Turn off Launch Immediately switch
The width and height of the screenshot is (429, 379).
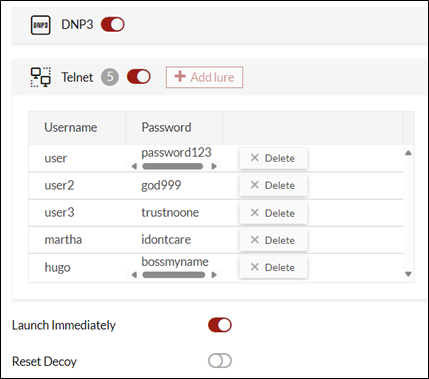coord(220,325)
